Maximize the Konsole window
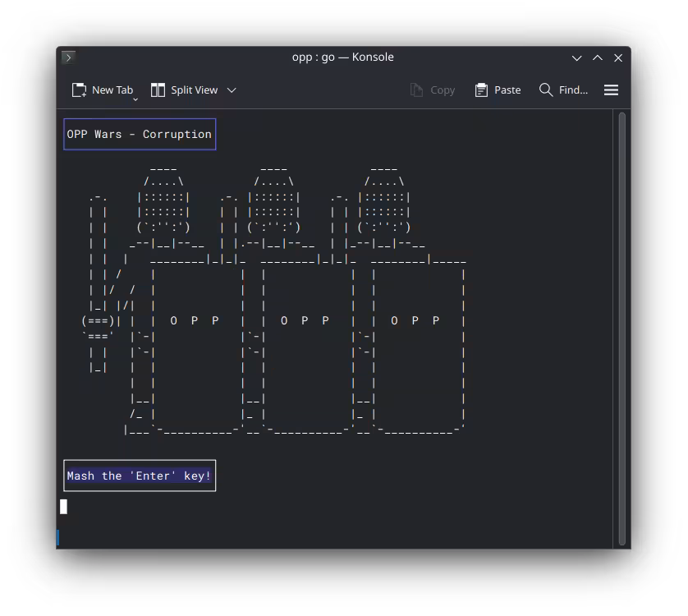688x616 pixels. coord(598,57)
